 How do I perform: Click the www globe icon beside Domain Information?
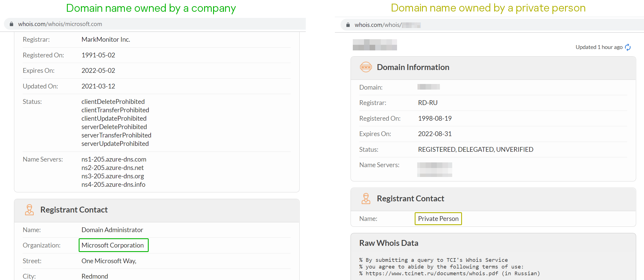[x=366, y=67]
